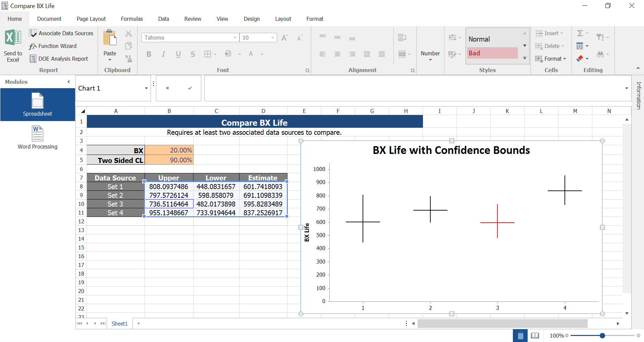Toggle Bold formatting in the Font group

pos(149,54)
